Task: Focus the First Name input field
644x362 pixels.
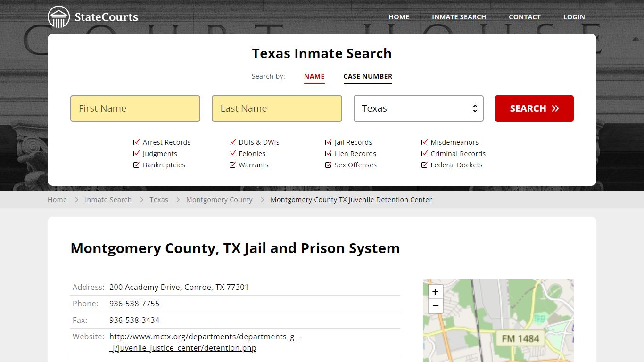Action: point(135,108)
